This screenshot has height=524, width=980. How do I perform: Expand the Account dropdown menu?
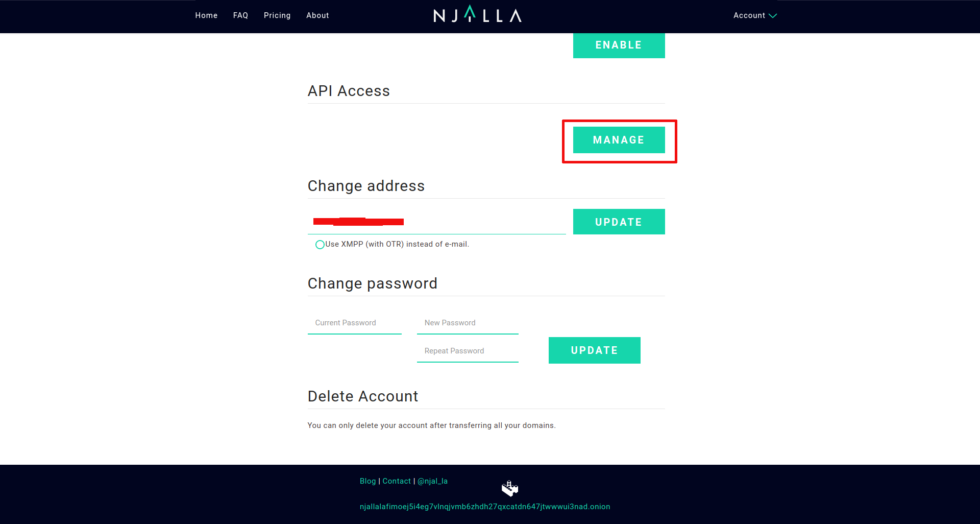click(x=754, y=15)
